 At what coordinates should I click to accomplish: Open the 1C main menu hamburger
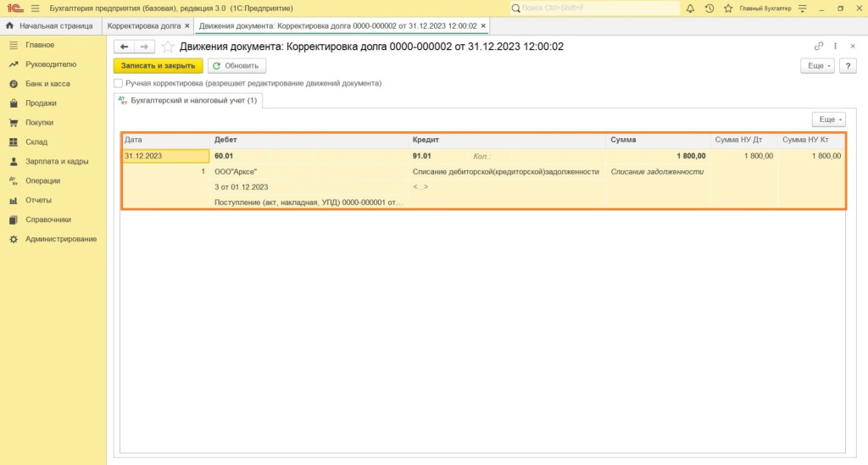tap(35, 8)
